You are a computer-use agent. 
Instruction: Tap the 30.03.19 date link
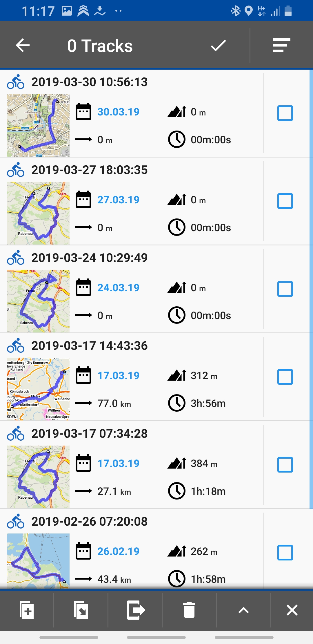(118, 112)
